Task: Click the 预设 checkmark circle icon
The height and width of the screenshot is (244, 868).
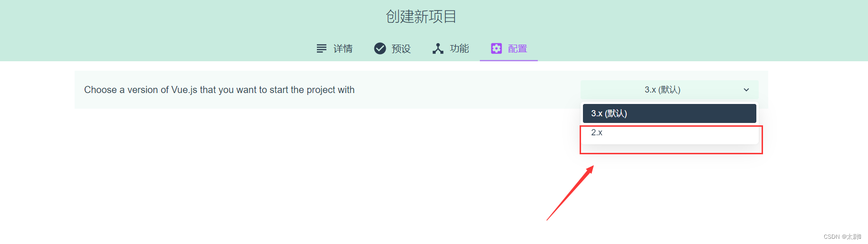Action: [x=380, y=48]
